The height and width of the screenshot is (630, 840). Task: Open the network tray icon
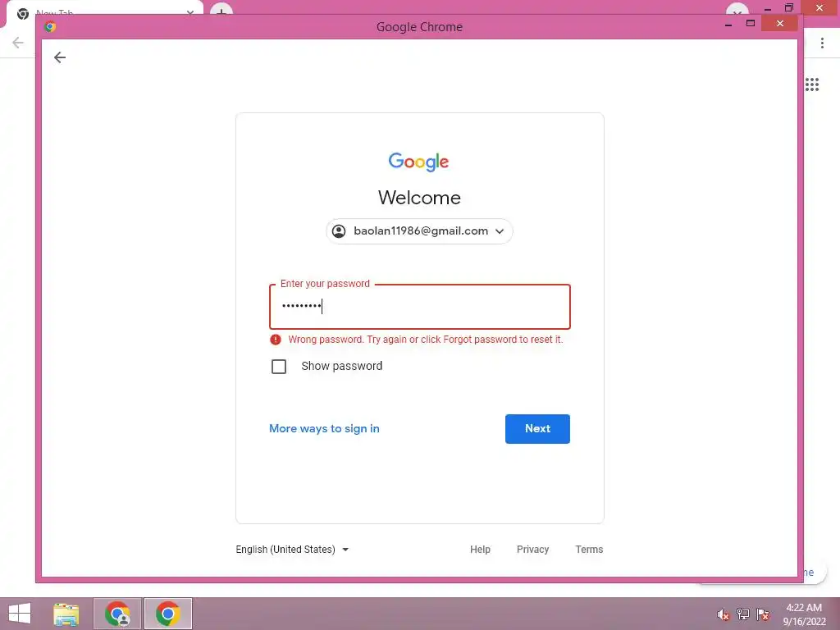click(x=743, y=614)
